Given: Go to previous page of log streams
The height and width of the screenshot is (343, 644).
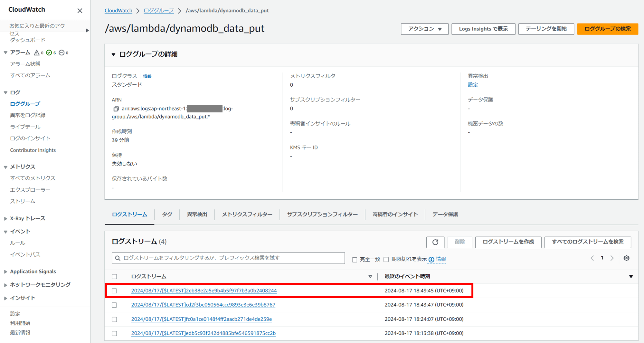Looking at the screenshot, I should pos(592,258).
